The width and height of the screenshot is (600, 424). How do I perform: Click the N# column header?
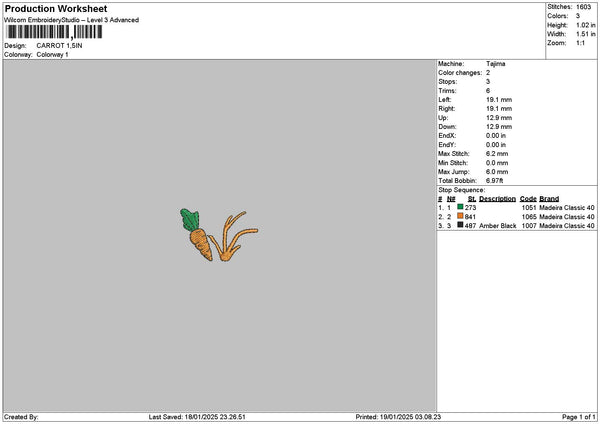(x=451, y=199)
